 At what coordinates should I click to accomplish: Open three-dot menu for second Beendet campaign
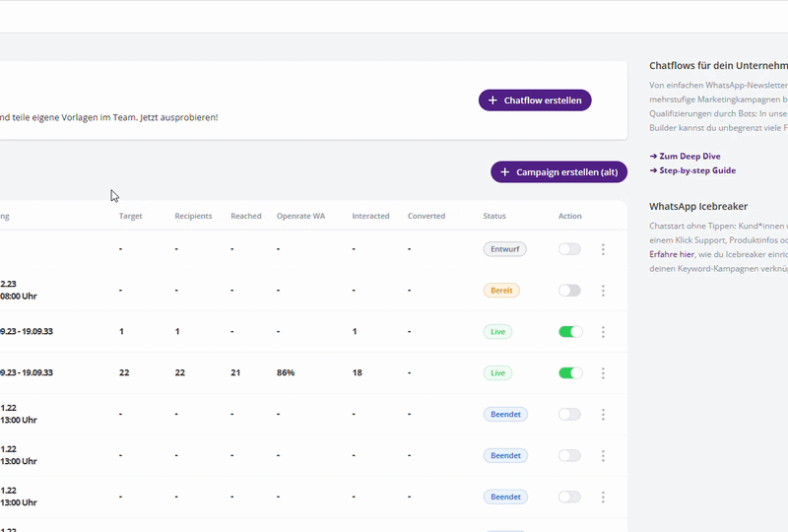coord(603,456)
